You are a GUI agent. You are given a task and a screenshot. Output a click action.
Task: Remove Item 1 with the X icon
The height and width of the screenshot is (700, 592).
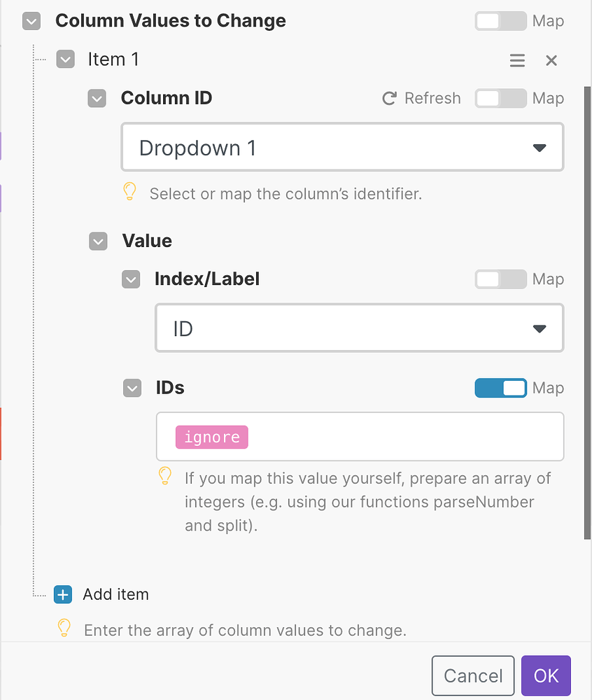[551, 60]
